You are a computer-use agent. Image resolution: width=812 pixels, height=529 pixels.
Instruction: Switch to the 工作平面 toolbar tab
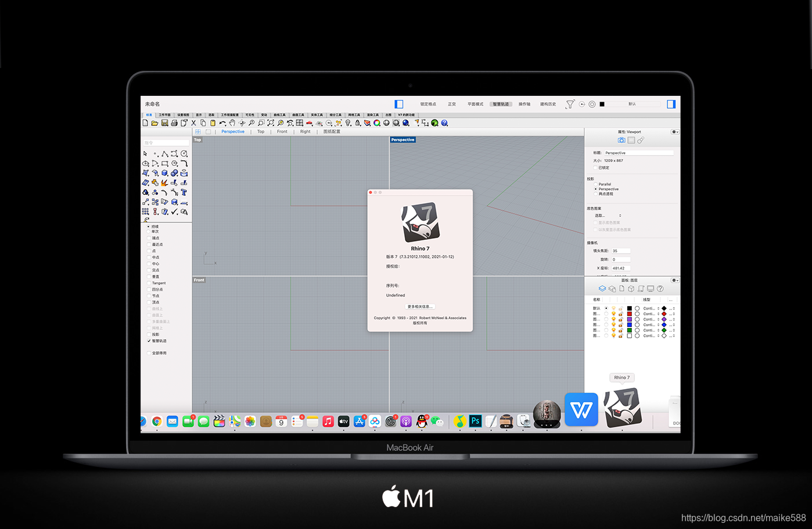[x=165, y=115]
